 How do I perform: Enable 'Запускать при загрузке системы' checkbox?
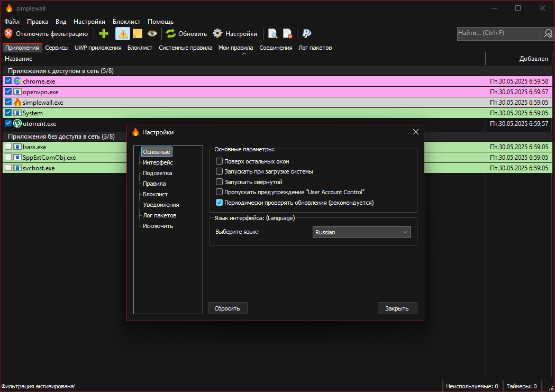(219, 171)
